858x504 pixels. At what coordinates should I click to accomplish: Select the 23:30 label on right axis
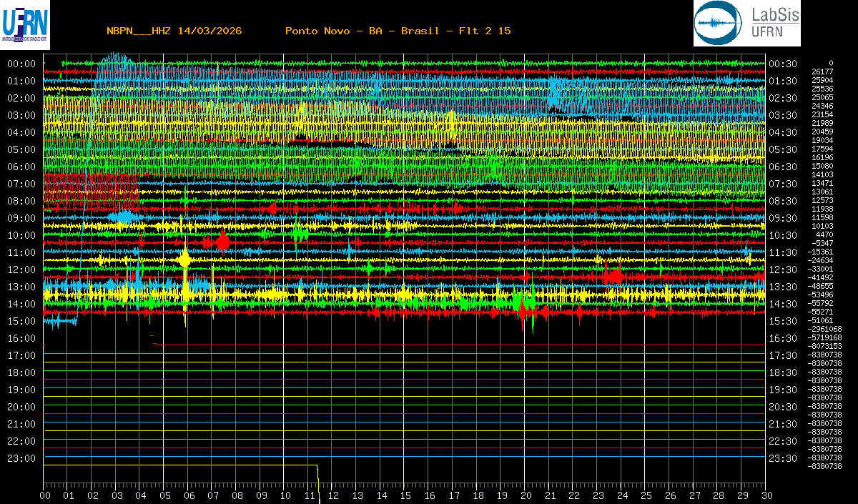click(782, 458)
